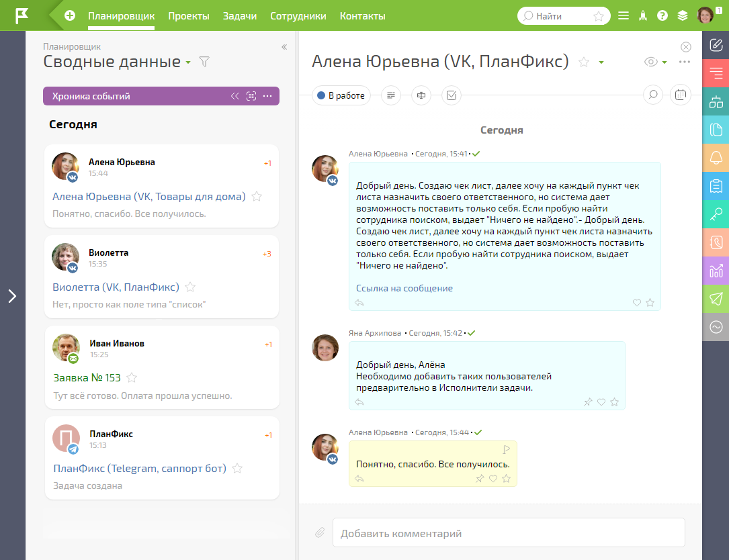Viewport: 729px width, 560px height.
Task: Open the green dropdown arrow beside the task title
Action: (601, 62)
